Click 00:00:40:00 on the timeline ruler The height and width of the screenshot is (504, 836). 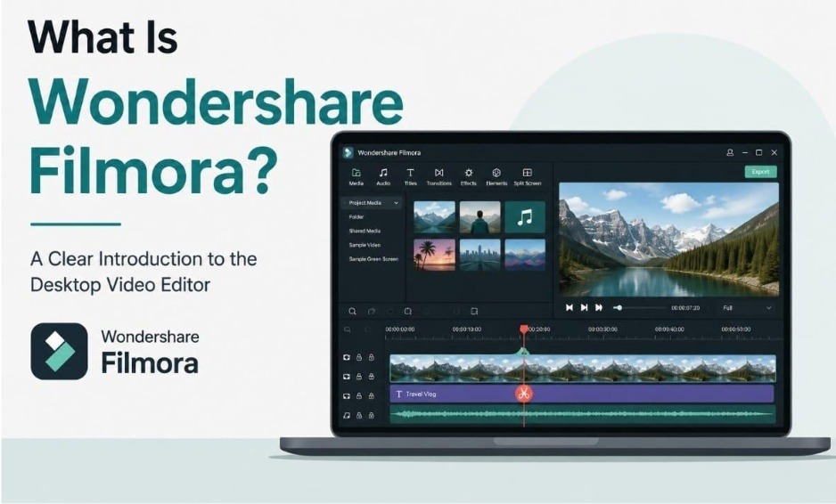click(669, 329)
